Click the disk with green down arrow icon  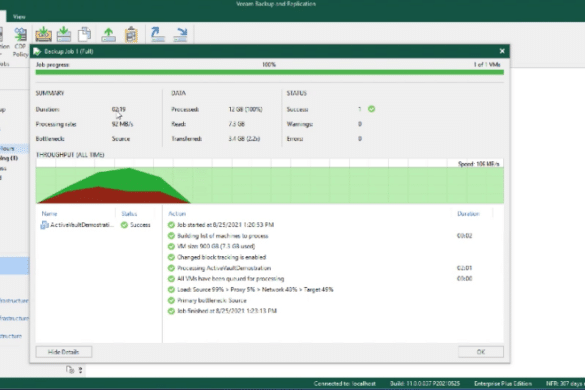coord(64,34)
